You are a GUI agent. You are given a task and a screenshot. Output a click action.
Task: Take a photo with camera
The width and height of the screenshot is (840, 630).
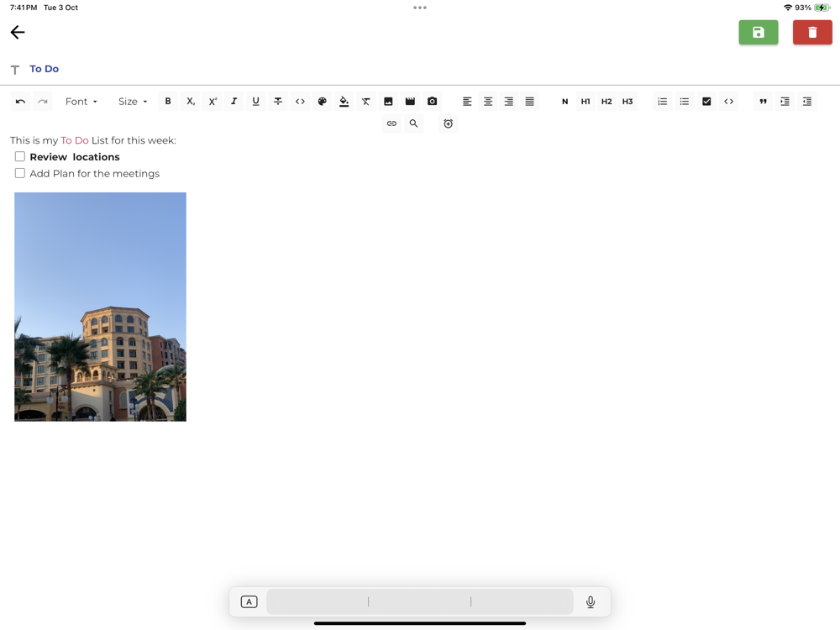433,102
